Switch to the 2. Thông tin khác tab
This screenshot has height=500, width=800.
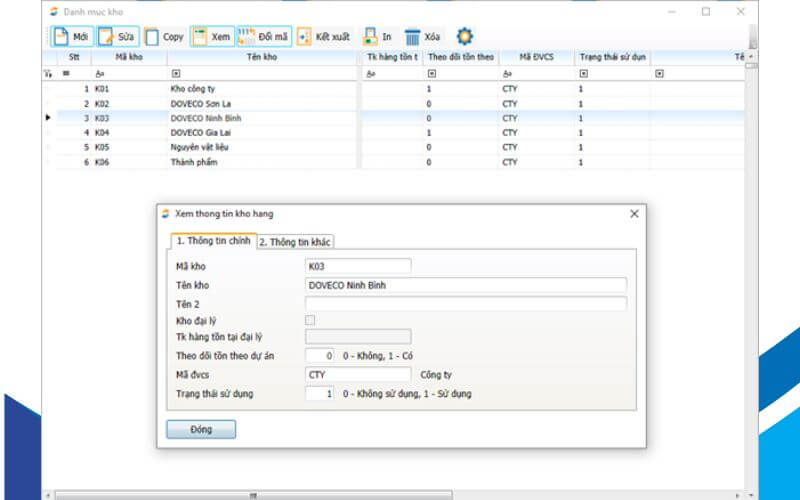coord(295,242)
